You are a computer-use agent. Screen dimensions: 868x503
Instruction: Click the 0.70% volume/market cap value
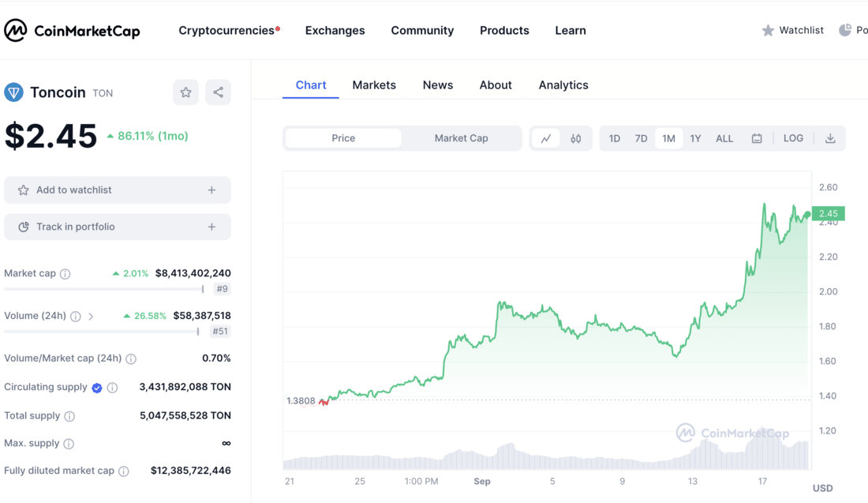tap(216, 358)
